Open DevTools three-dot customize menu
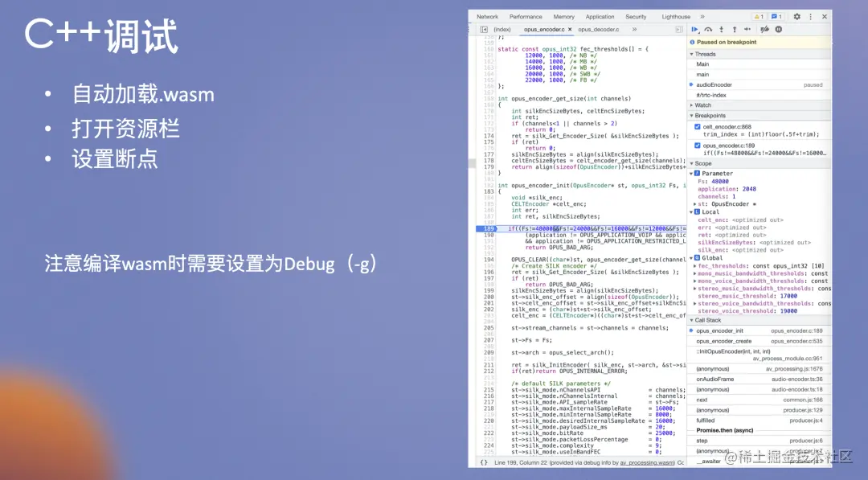The height and width of the screenshot is (480, 868). tap(810, 17)
